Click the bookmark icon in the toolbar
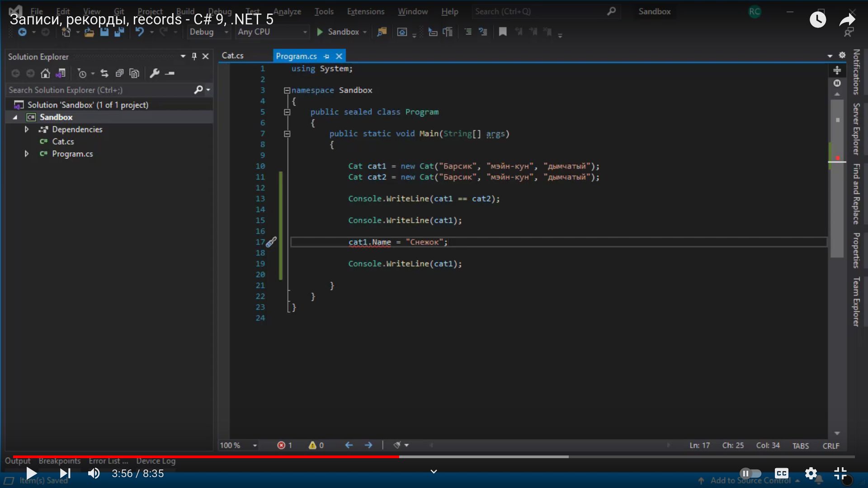Viewport: 868px width, 488px height. [x=502, y=32]
